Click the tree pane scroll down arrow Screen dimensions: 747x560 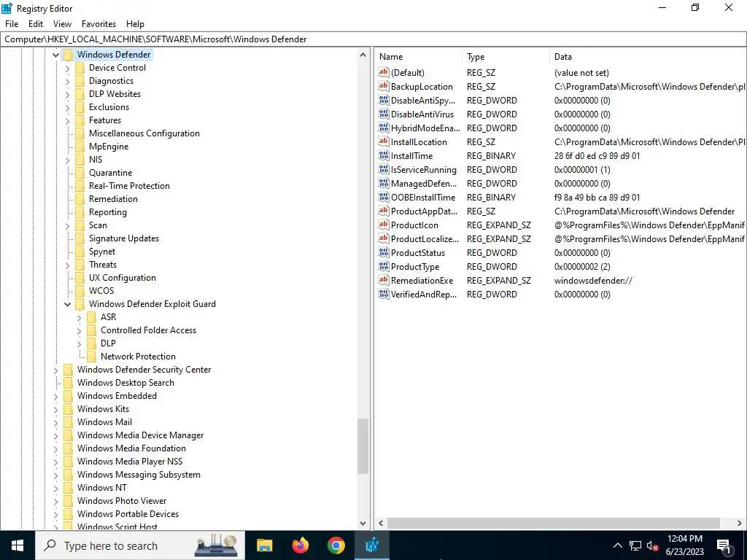[x=363, y=523]
